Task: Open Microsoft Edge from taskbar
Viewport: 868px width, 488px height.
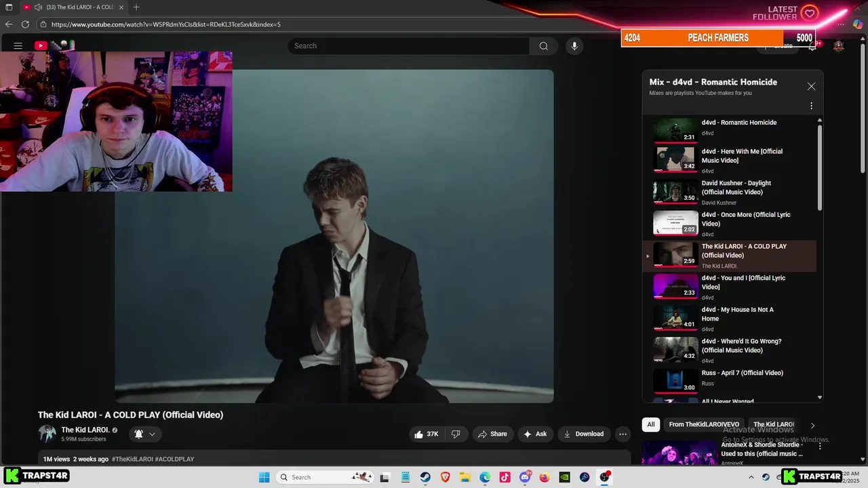Action: (x=485, y=477)
